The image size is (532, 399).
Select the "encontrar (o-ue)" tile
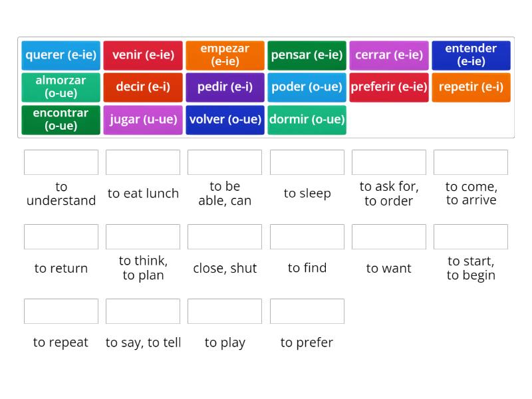(x=61, y=120)
